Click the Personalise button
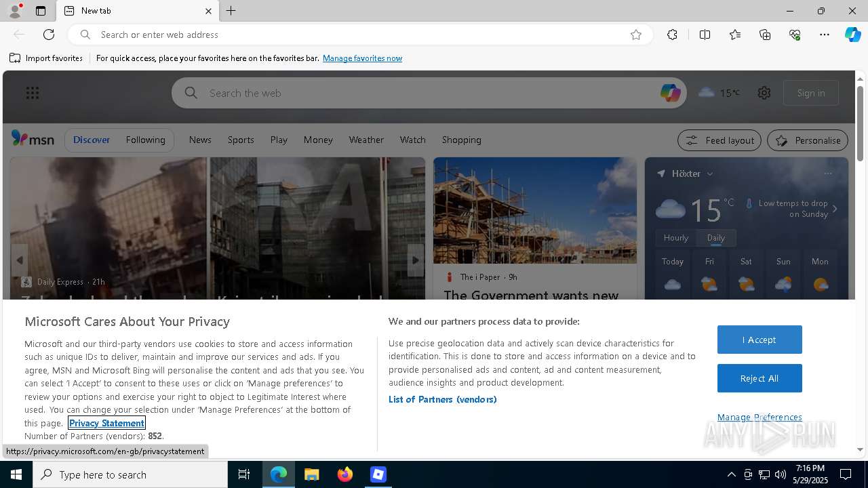This screenshot has height=488, width=868. 808,140
